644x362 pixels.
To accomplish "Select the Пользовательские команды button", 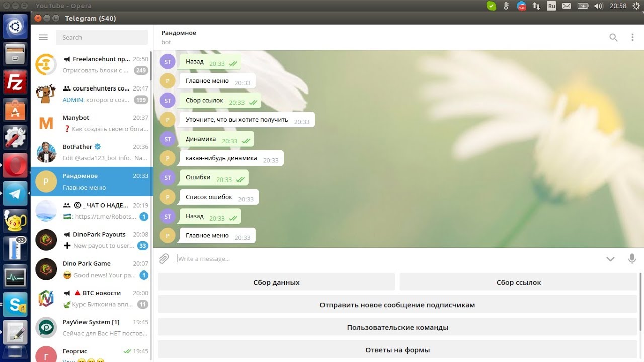I will tap(397, 327).
